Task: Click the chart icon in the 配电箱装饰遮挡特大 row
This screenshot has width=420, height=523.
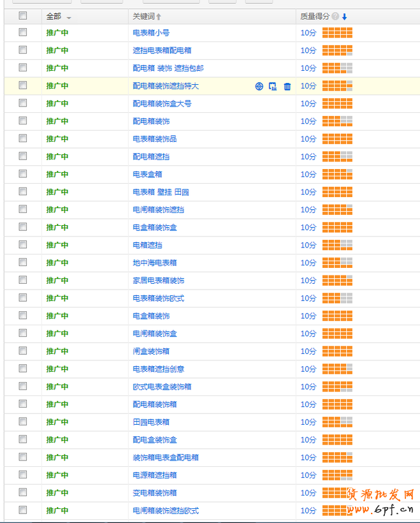Action: click(273, 86)
